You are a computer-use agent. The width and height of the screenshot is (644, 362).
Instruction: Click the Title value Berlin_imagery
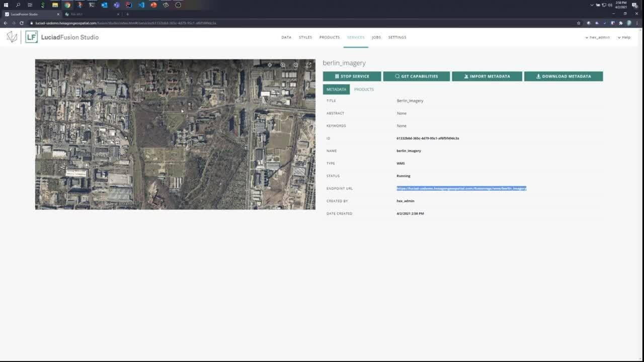pos(410,101)
